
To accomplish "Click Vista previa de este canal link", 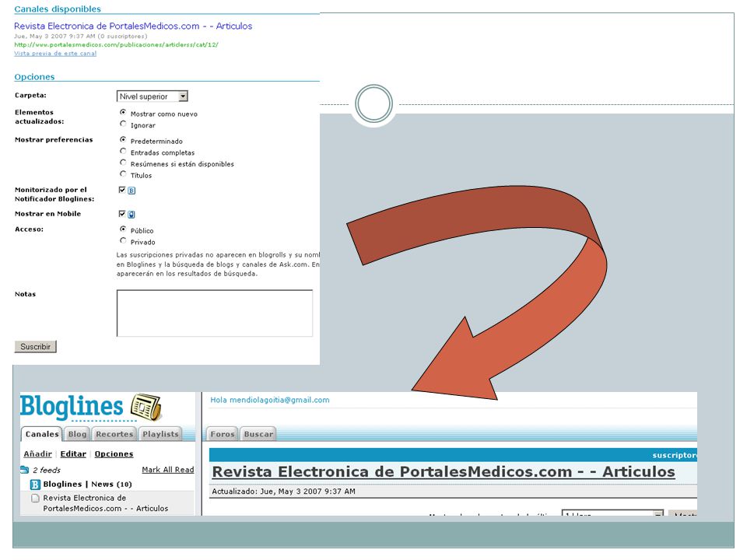I will [x=55, y=54].
